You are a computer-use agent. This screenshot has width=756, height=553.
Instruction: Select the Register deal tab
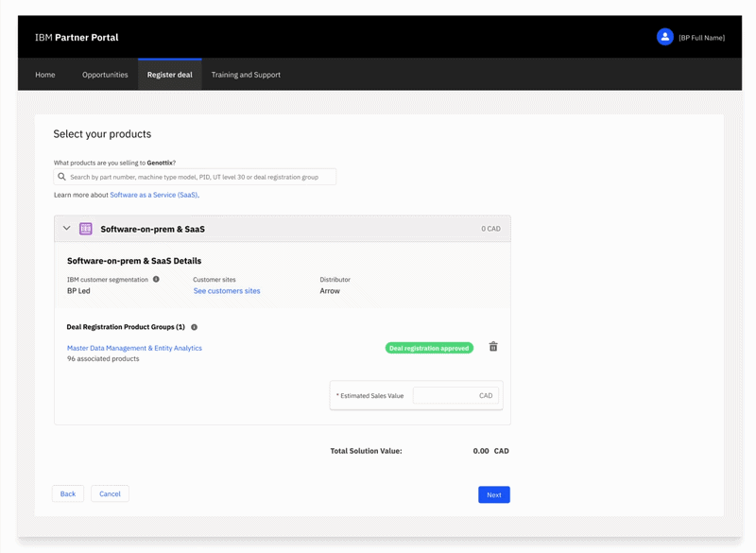pyautogui.click(x=170, y=75)
